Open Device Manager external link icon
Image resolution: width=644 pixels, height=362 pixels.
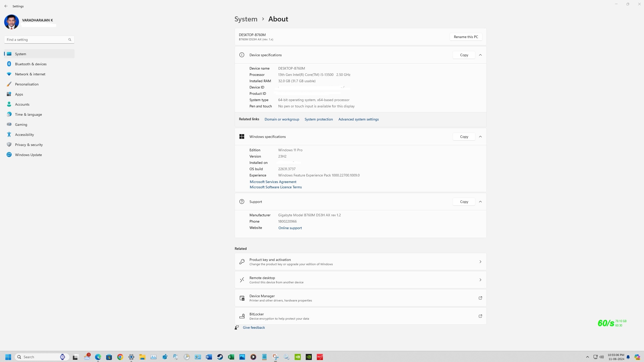480,298
